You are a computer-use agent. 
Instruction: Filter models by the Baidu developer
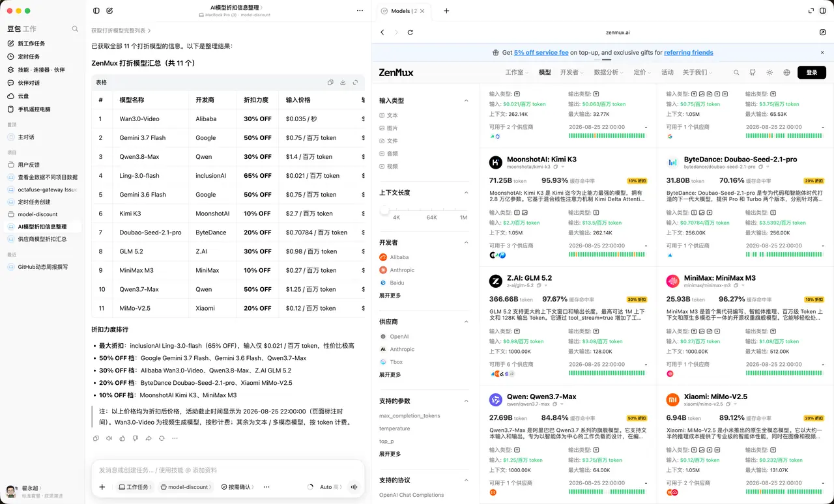392,283
